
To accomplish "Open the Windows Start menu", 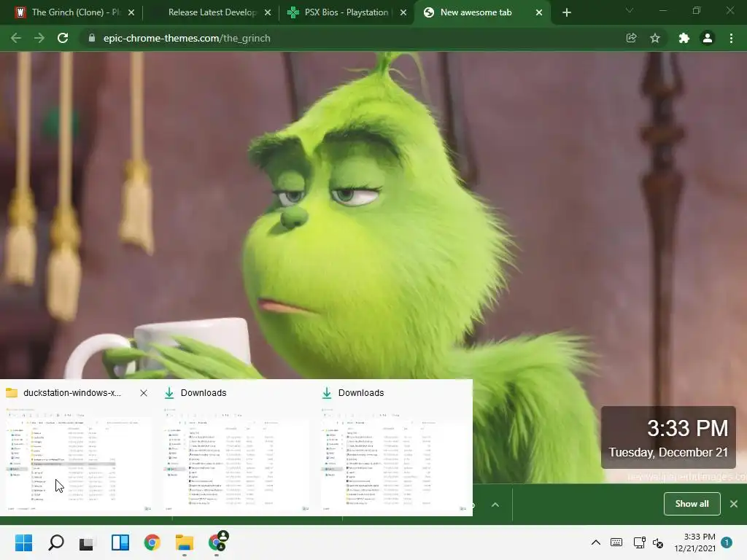I will coord(24,542).
